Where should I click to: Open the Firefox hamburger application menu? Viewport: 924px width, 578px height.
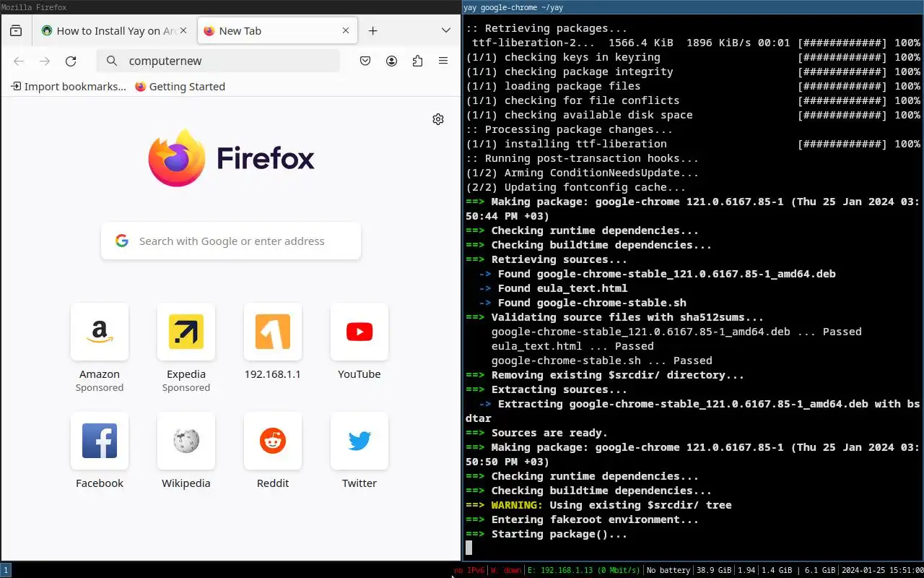(443, 61)
